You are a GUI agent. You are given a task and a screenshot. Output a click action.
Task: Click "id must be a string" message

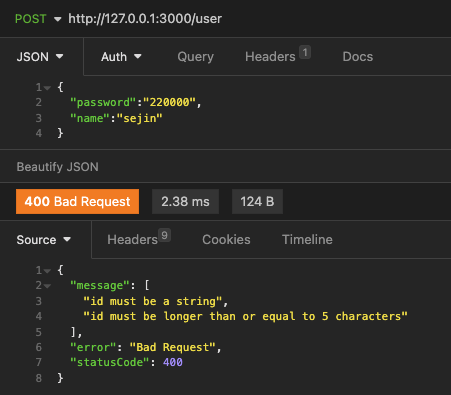pyautogui.click(x=153, y=301)
